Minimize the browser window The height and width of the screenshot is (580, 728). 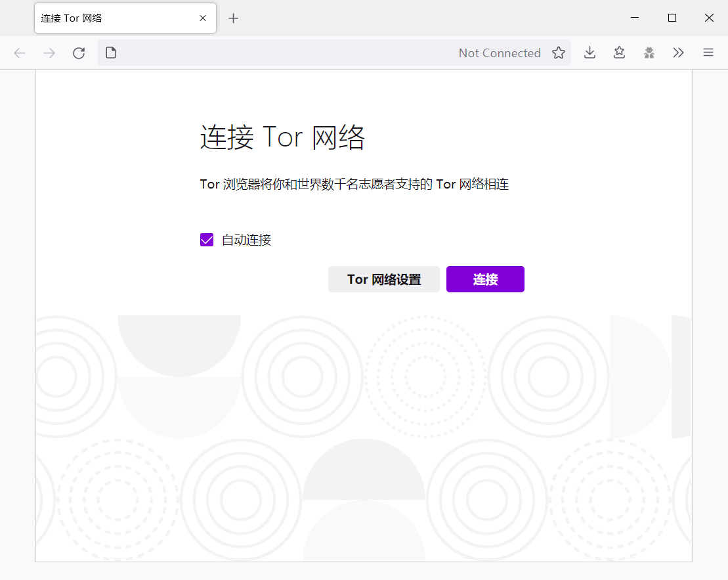635,18
